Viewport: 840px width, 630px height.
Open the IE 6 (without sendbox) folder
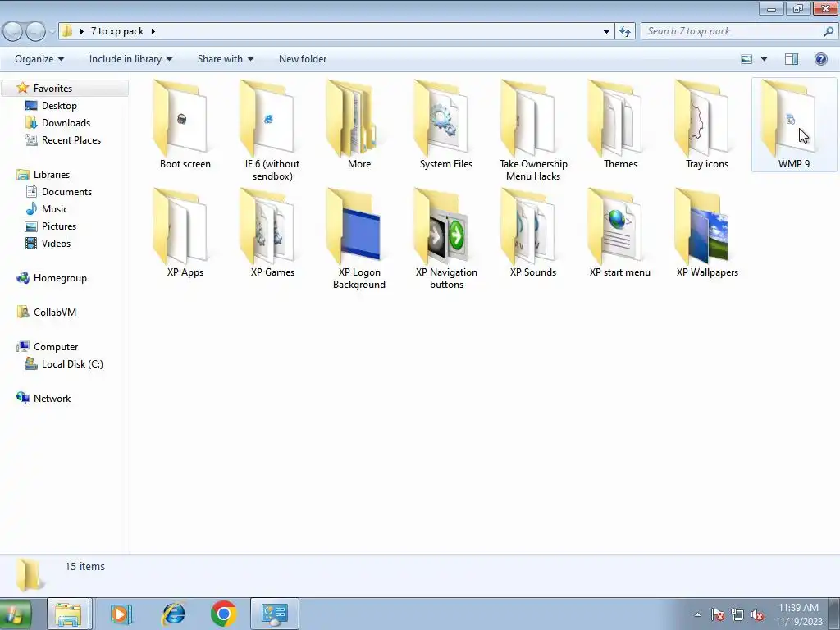[272, 130]
